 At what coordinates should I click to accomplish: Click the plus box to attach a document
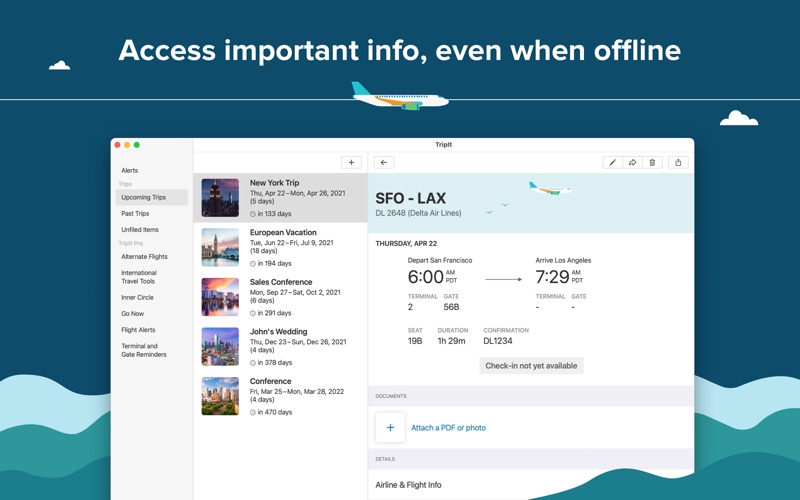coord(390,428)
